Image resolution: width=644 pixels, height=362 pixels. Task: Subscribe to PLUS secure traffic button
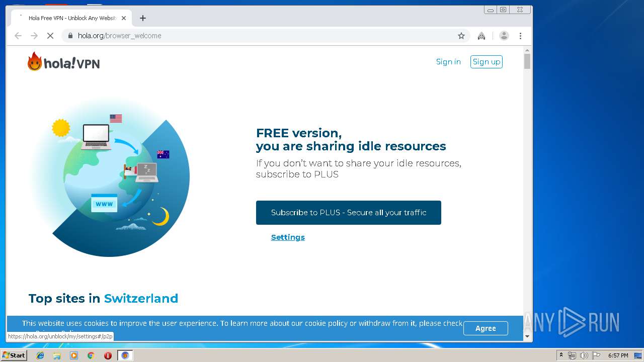(349, 213)
